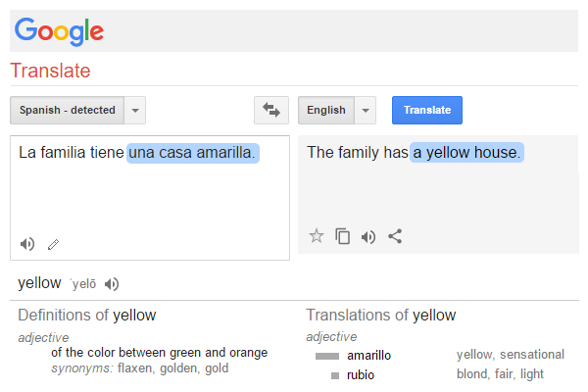
Task: Copy the English translation
Action: coord(343,235)
